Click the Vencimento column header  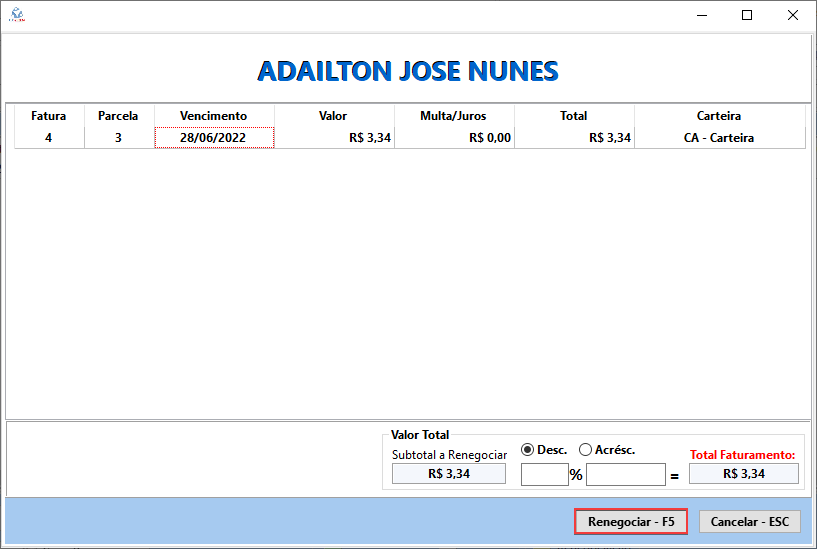[214, 116]
